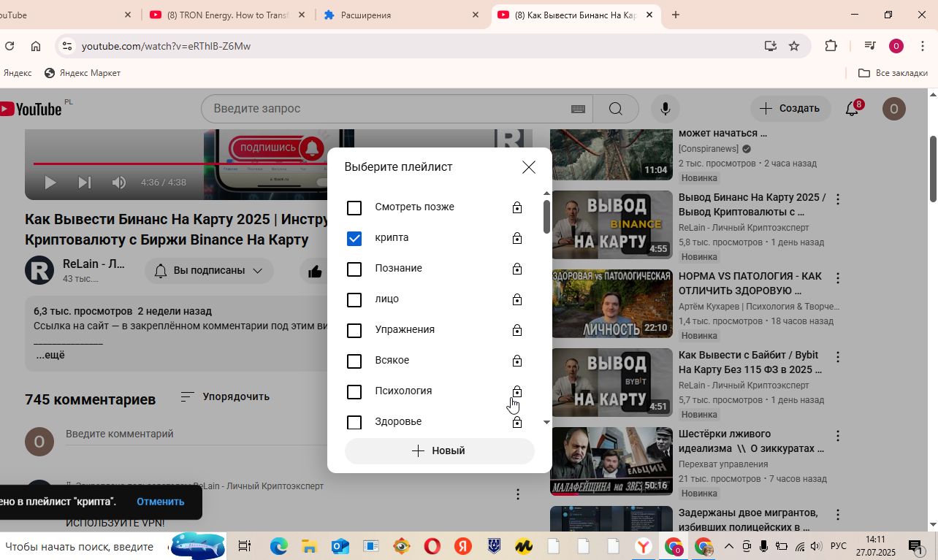Go to browser home page

pyautogui.click(x=35, y=46)
